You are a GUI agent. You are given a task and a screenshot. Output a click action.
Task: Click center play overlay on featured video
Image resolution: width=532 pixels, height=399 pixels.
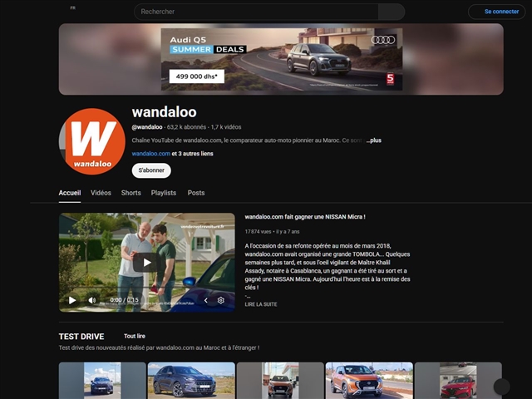point(147,263)
